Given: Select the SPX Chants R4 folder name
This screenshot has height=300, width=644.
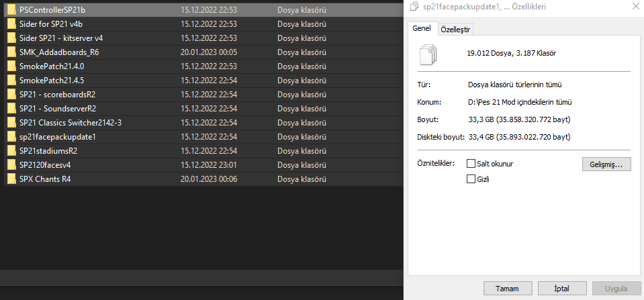Looking at the screenshot, I should pos(45,179).
